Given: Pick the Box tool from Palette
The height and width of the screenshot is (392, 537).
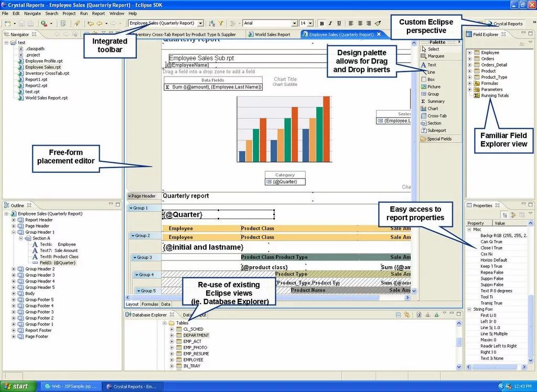Looking at the screenshot, I should pos(428,79).
